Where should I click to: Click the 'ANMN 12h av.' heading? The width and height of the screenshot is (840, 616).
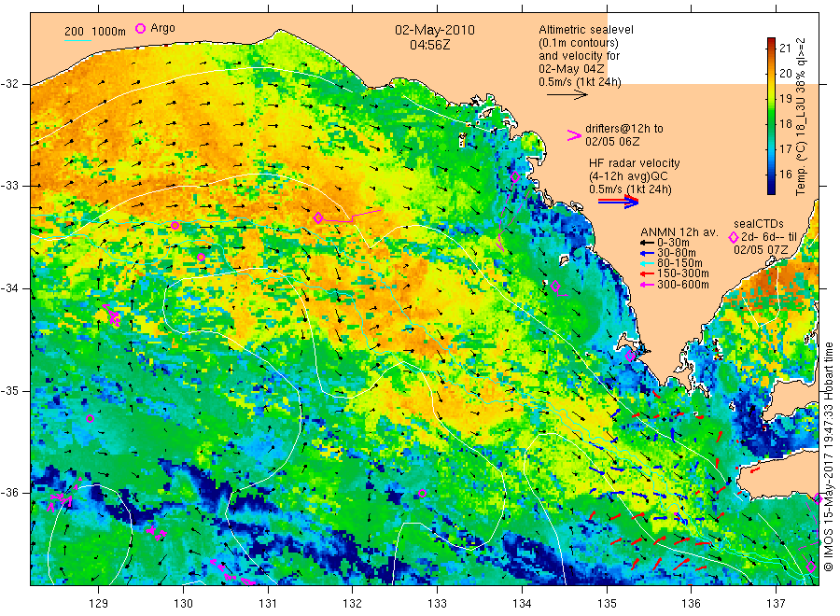pos(679,232)
